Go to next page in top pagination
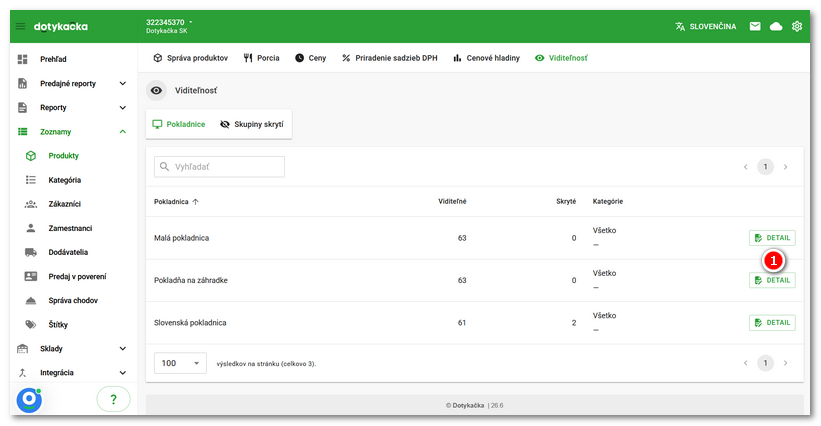821x426 pixels. click(785, 167)
